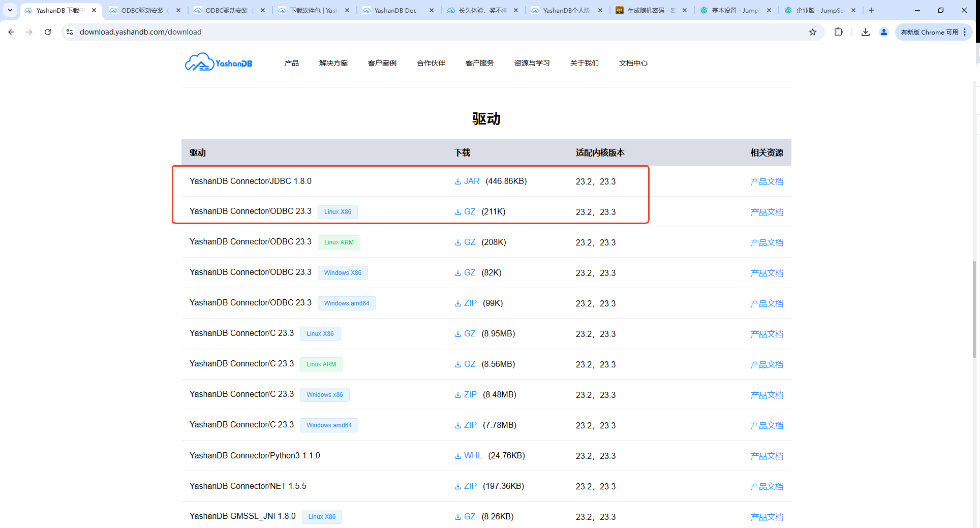This screenshot has width=980, height=528.
Task: Switch to the first ODBC驱动安装 tab
Action: 145,10
